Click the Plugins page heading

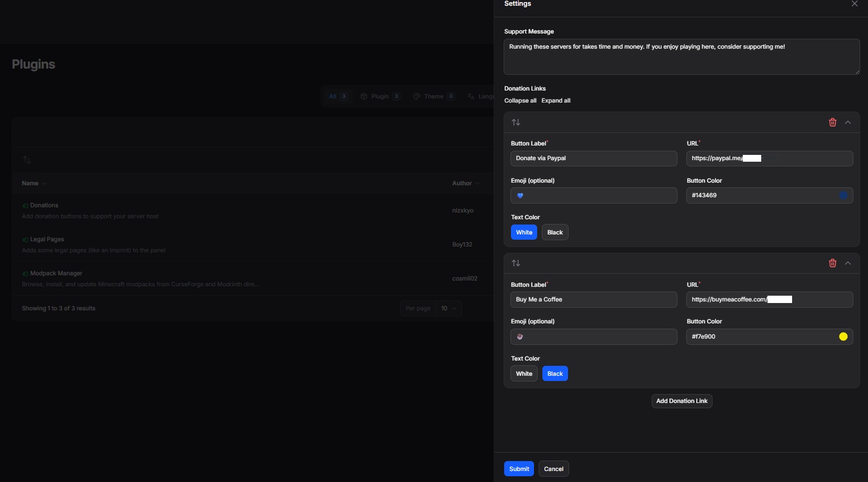[x=34, y=64]
